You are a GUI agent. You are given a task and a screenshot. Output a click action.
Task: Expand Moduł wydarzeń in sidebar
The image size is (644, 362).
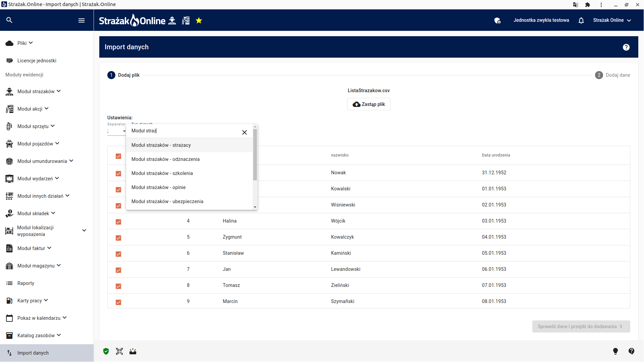click(x=57, y=178)
